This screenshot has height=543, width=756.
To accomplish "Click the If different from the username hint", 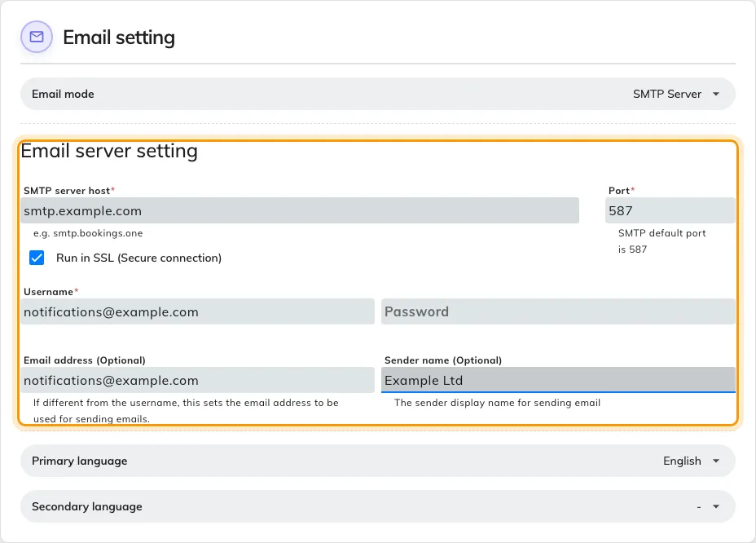I will (x=186, y=411).
